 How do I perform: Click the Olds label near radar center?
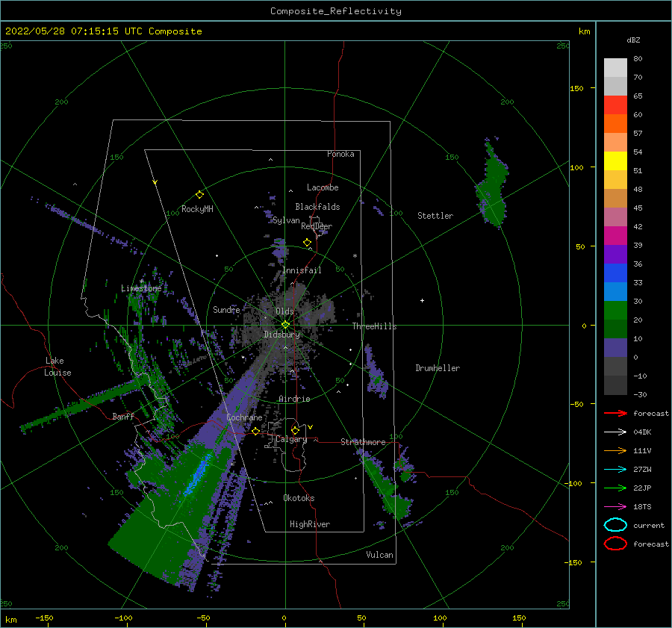point(284,311)
